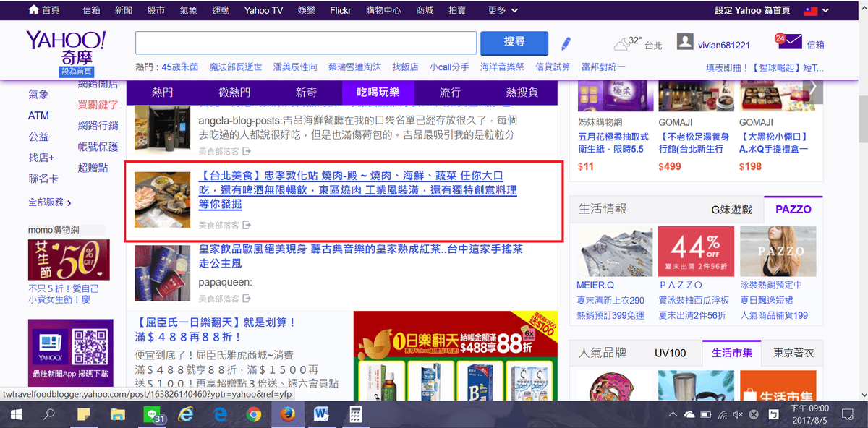This screenshot has height=428, width=868.
Task: Open Microsoft Word from taskbar
Action: coord(322,415)
